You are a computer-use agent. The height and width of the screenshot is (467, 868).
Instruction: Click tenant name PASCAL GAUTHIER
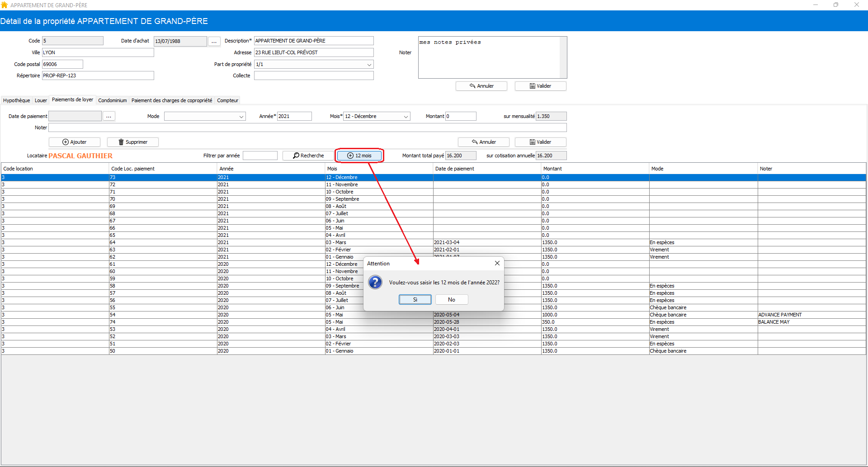pos(80,156)
